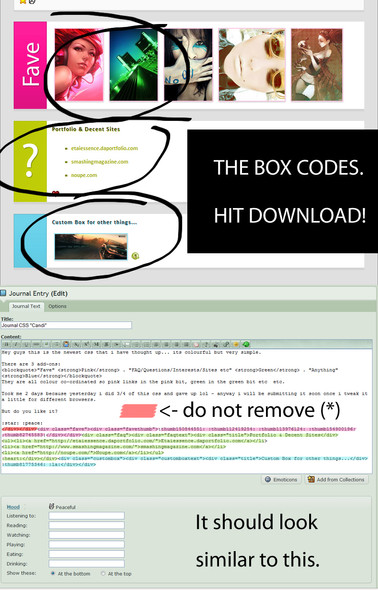Insert avatar using the blue person icon
Screen dimensions: 378x590
(66, 344)
